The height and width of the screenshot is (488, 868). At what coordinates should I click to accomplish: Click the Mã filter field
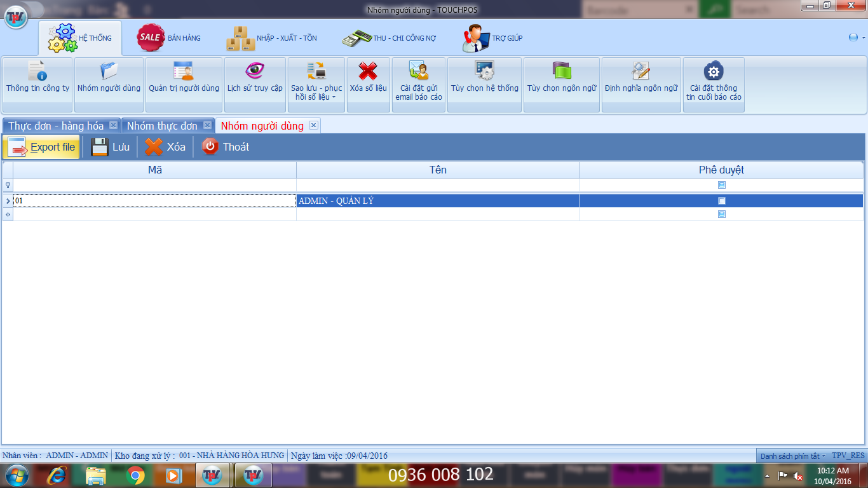[154, 185]
